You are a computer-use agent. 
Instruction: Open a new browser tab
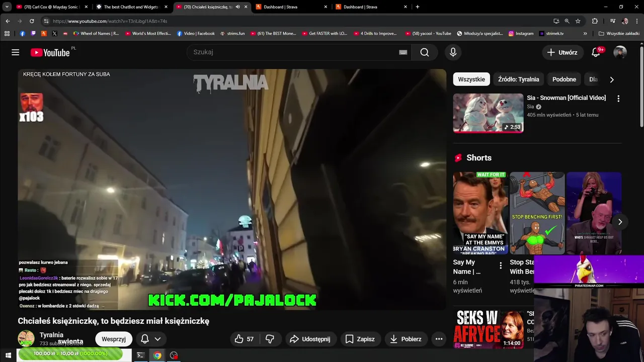pos(418,7)
